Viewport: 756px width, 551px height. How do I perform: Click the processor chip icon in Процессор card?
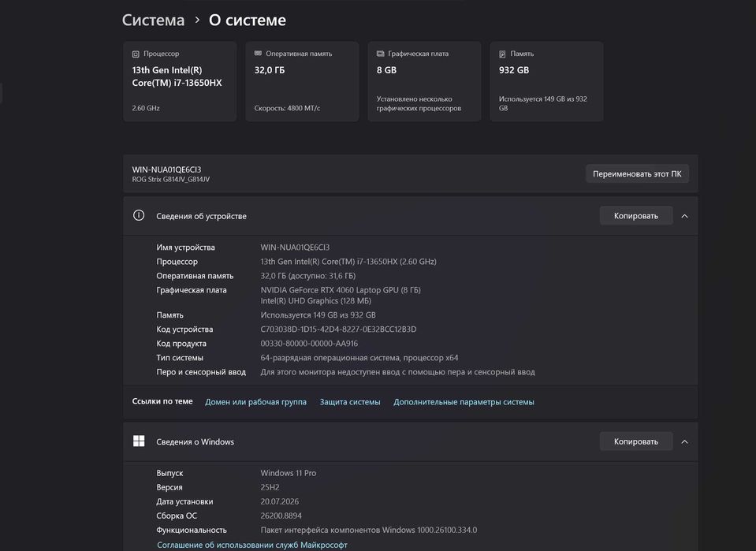tap(136, 54)
